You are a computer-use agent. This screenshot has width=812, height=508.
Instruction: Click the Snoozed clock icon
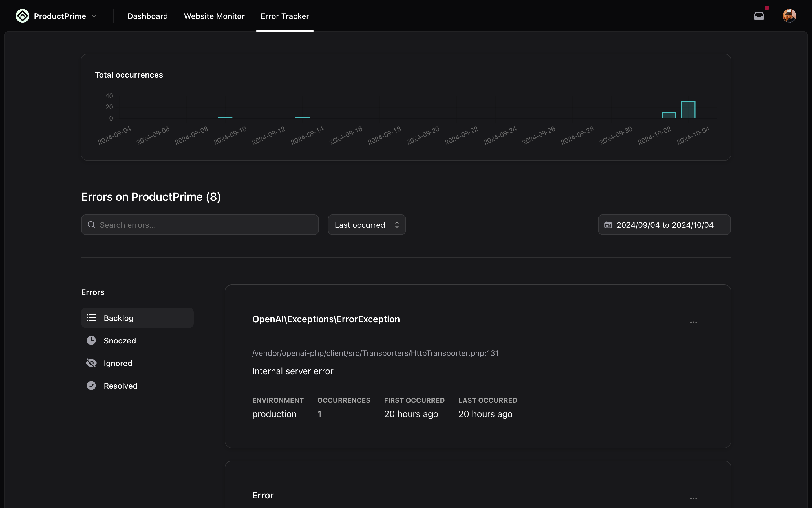tap(91, 340)
